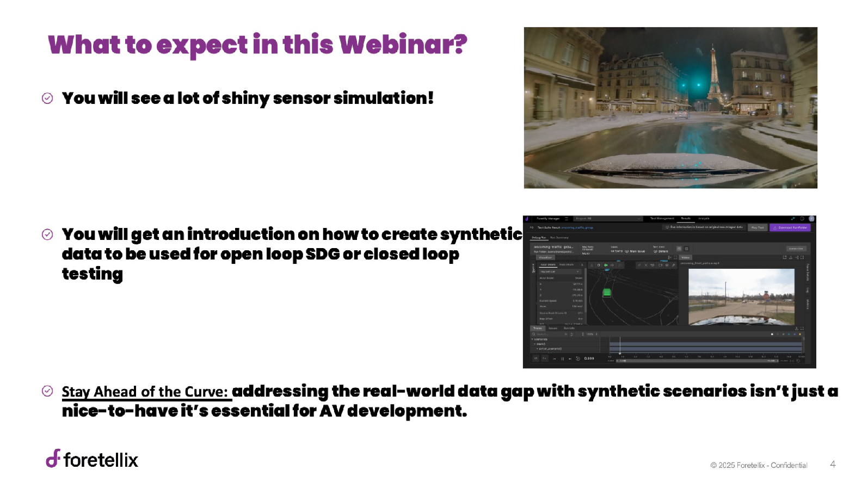
Task: Select the green ego vehicle in visualizer
Action: [607, 293]
